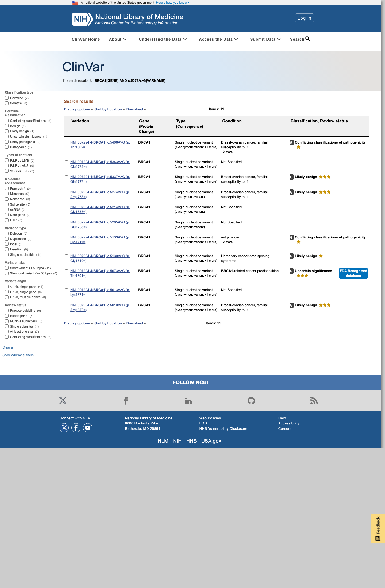The height and width of the screenshot is (588, 385).
Task: Open the NLM footer link
Action: pyautogui.click(x=163, y=441)
